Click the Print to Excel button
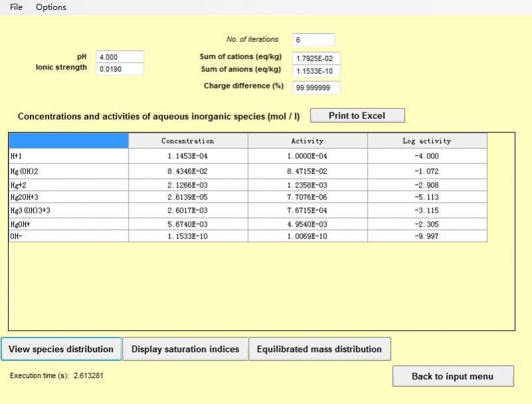Image resolution: width=532 pixels, height=404 pixels. (357, 116)
